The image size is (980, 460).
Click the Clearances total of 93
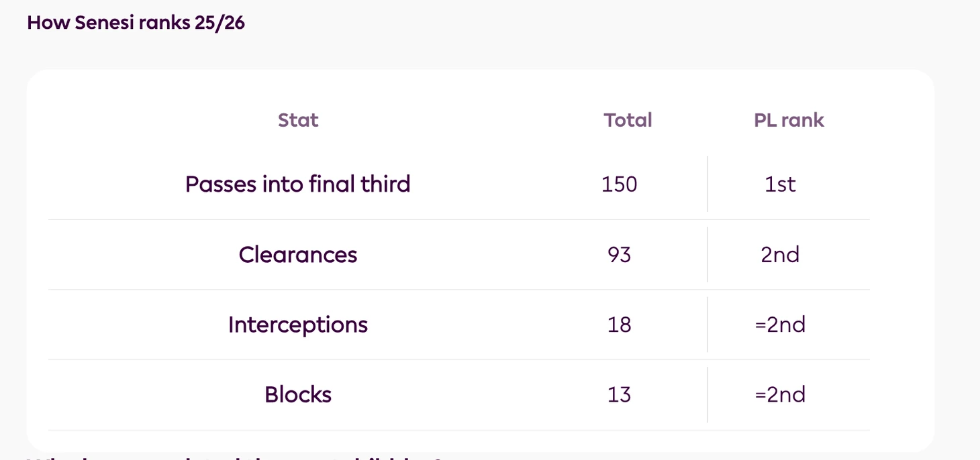pos(619,255)
